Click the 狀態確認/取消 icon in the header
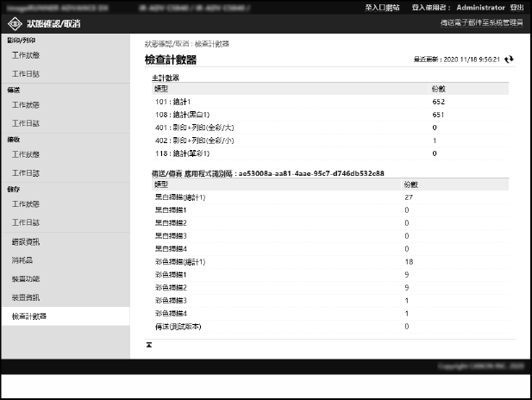The width and height of the screenshot is (532, 400). coord(16,22)
